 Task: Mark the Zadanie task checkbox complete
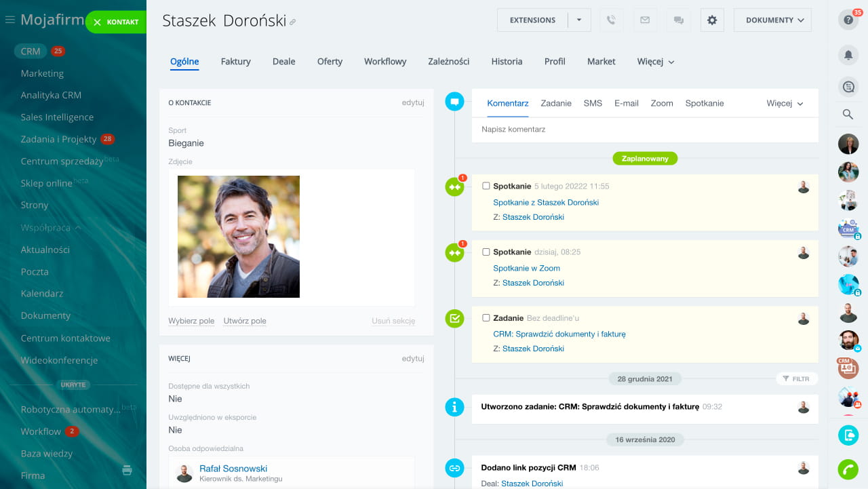[x=486, y=317]
